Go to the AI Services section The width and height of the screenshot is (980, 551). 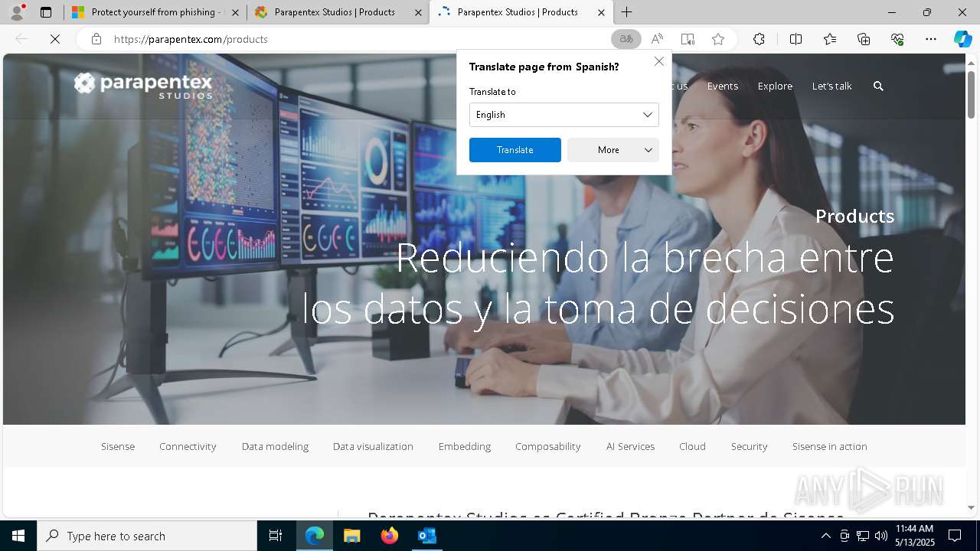point(630,446)
